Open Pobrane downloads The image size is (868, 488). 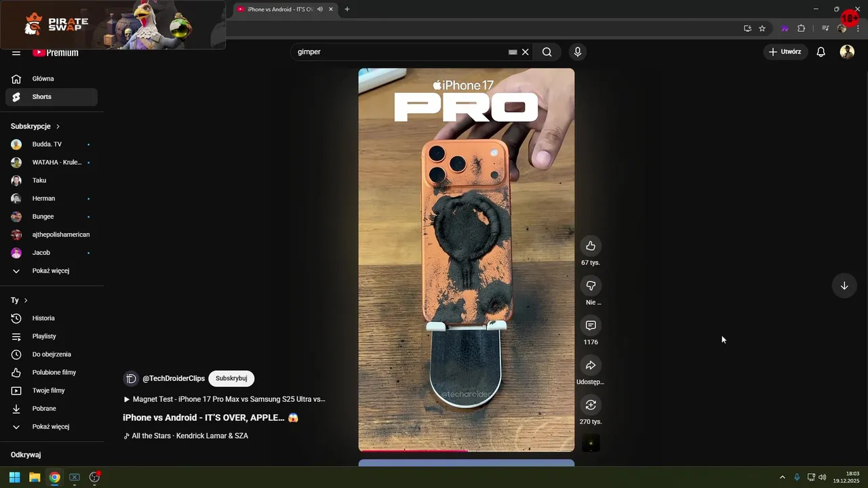(x=52, y=409)
